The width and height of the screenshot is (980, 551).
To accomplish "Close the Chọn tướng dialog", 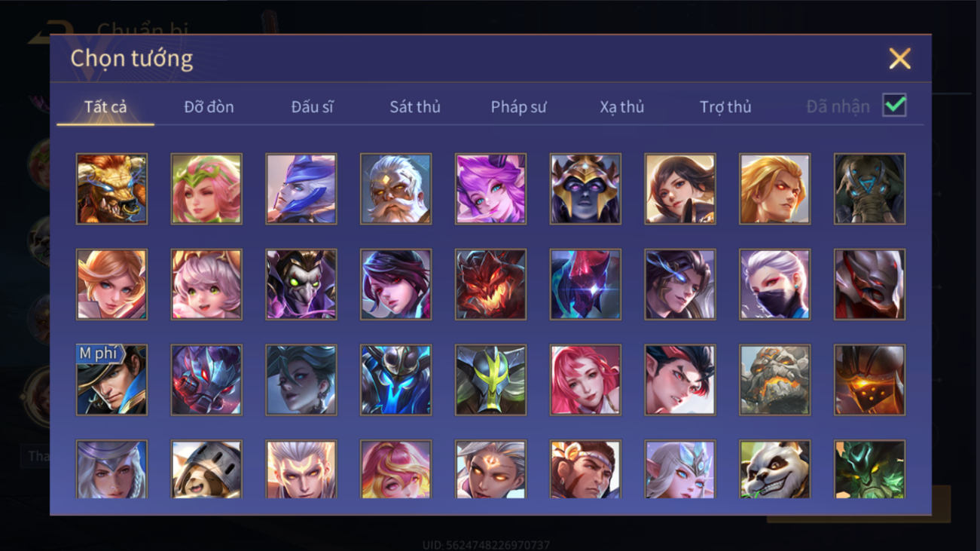I will [x=899, y=59].
